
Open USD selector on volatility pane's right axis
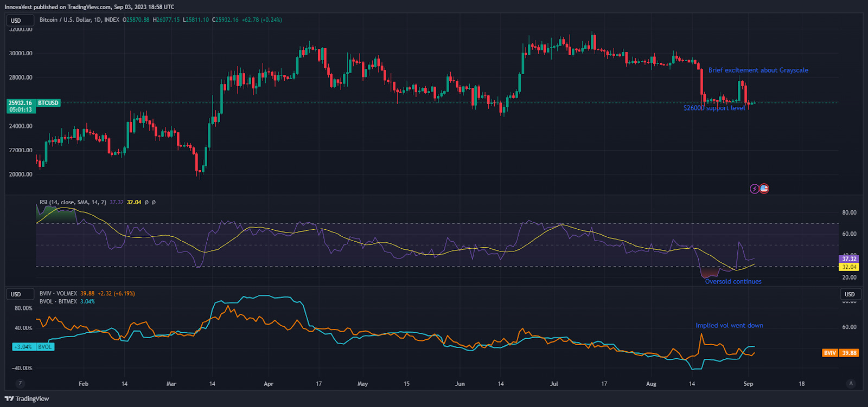(850, 294)
